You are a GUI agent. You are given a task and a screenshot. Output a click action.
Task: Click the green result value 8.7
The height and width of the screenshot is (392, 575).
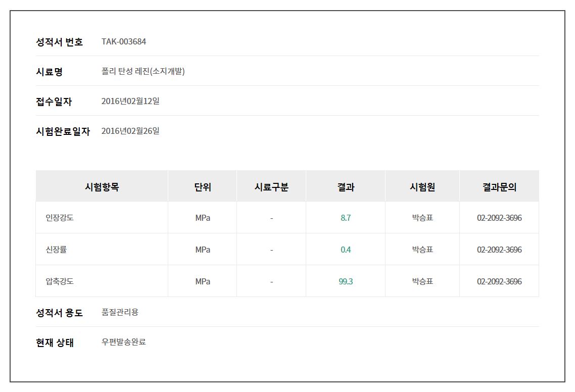346,218
